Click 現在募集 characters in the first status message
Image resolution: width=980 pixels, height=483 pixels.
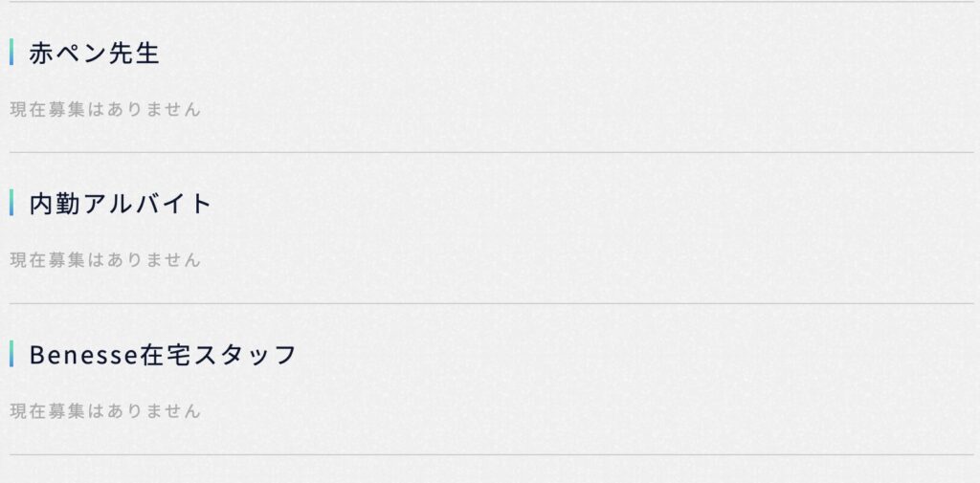click(x=47, y=109)
